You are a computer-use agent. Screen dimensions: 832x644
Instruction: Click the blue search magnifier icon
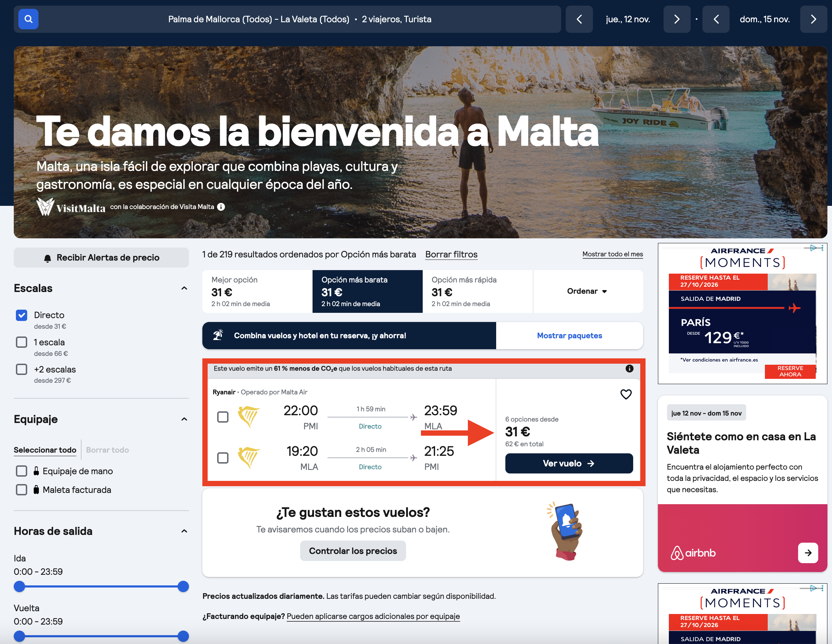click(x=28, y=19)
